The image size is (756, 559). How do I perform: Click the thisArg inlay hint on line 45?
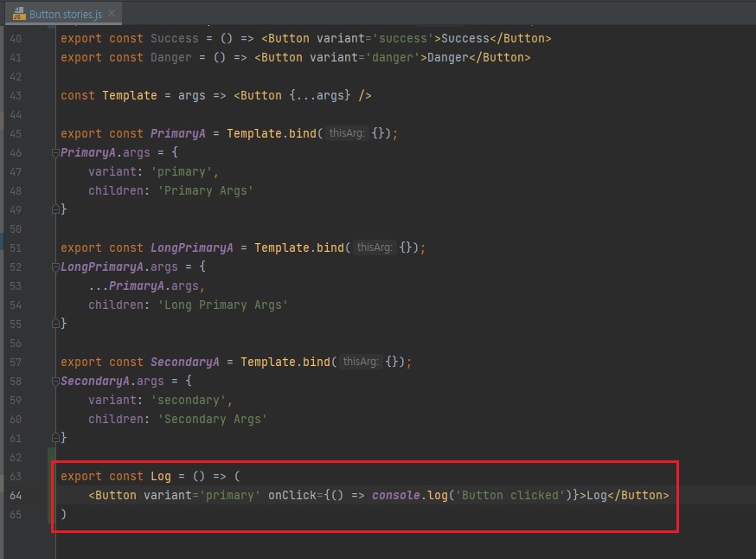coord(347,133)
